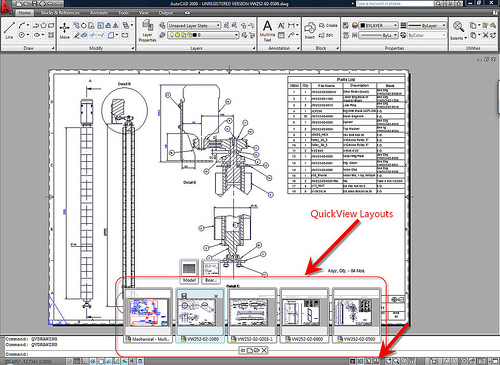
Task: Open the Unsaved Layer State dropdown
Action: [x=194, y=25]
